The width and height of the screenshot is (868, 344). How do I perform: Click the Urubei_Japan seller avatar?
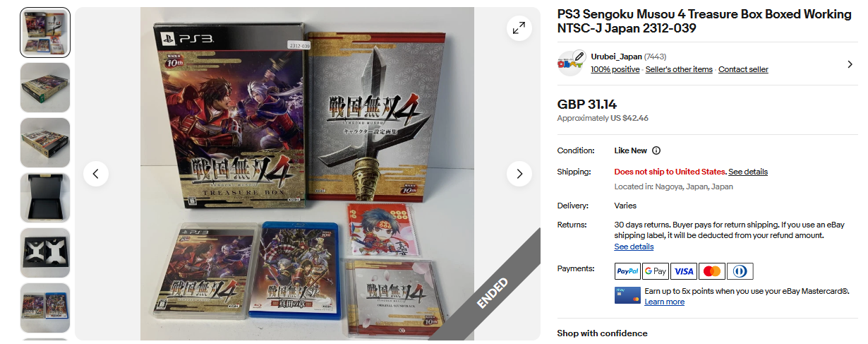pos(571,63)
